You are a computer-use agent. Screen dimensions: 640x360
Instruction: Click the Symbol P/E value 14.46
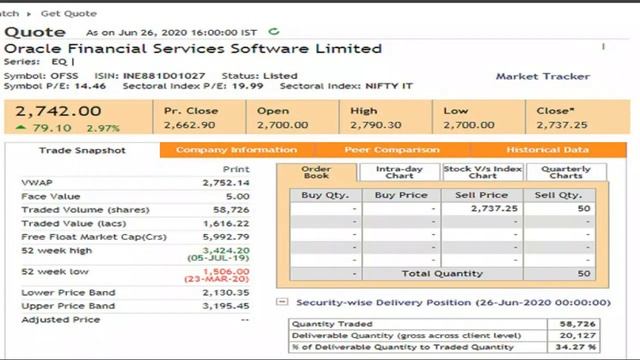(x=91, y=86)
